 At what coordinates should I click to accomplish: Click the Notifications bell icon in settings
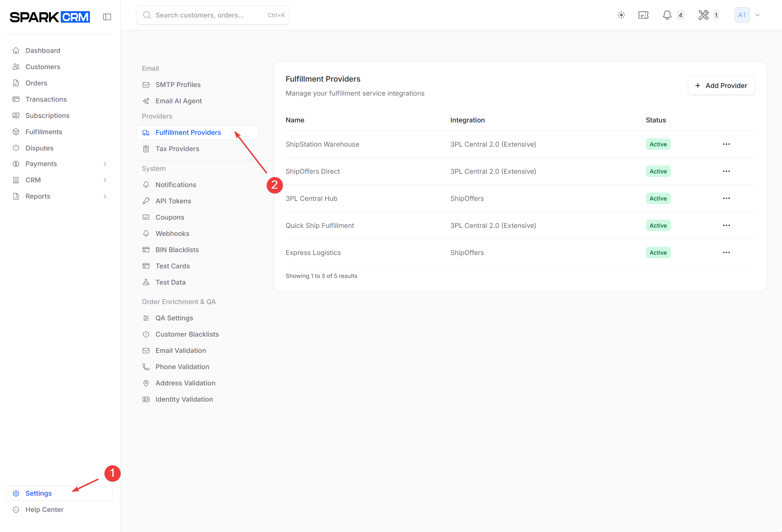pyautogui.click(x=146, y=185)
